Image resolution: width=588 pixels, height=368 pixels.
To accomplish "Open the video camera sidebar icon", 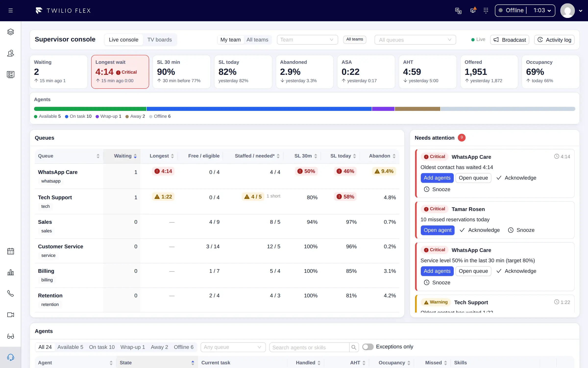I will coord(11,315).
